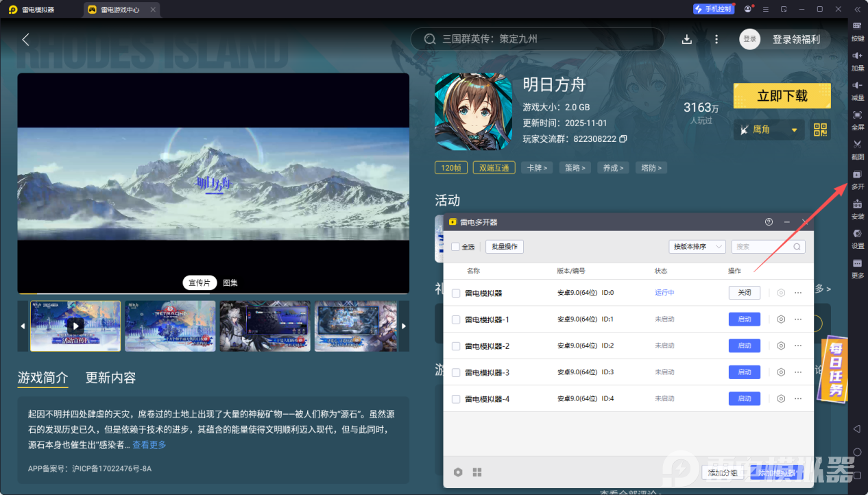Viewport: 868px width, 495px height.
Task: Click the 减量 volume down icon
Action: coord(858,90)
